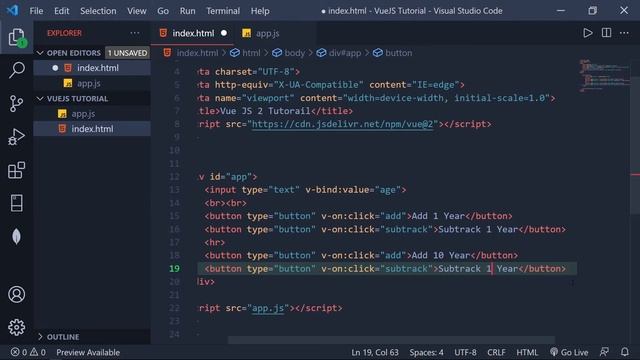Click line number 19 in gutter
Screen dimensions: 640x360
click(174, 269)
